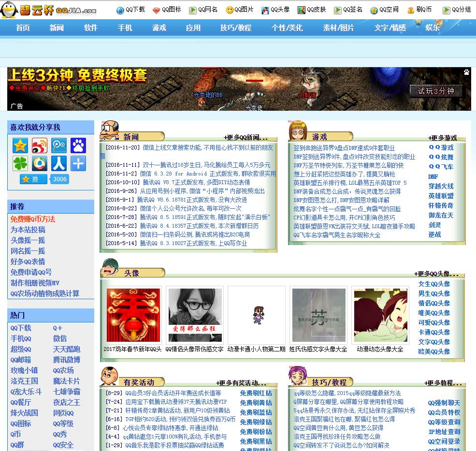This screenshot has width=476, height=451.
Task: Click 情侣QQ头像 category link
Action: 434,303
